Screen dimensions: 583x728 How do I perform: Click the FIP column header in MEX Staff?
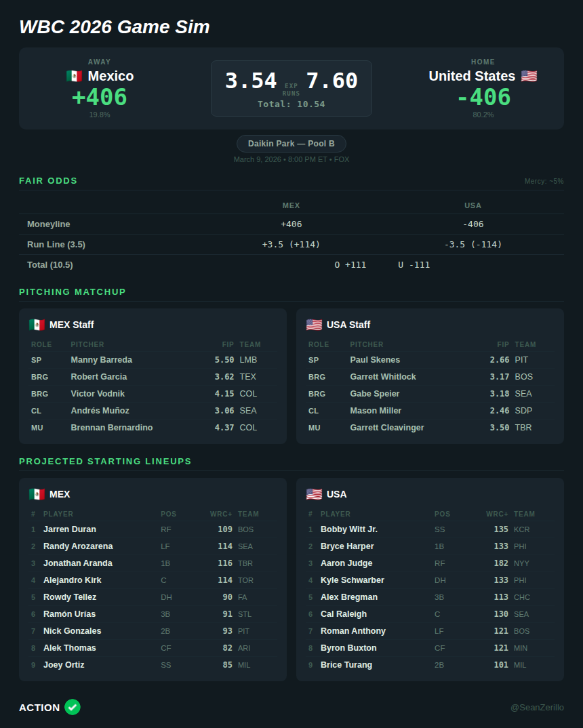(x=228, y=344)
